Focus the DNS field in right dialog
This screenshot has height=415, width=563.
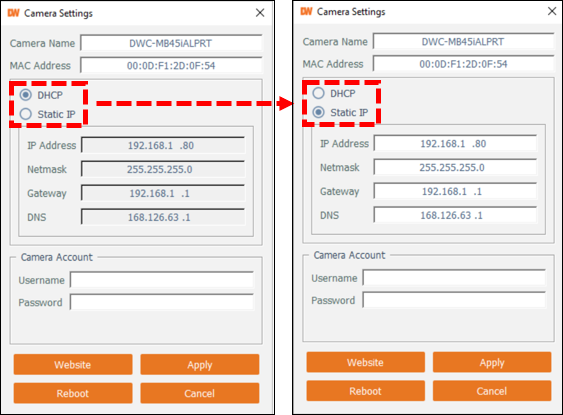point(455,215)
